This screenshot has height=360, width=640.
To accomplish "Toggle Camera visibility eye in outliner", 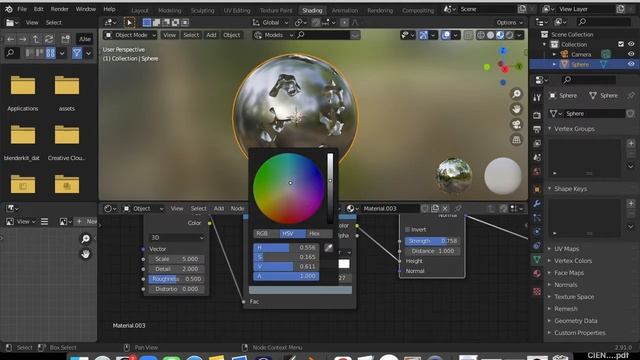I will (x=631, y=54).
